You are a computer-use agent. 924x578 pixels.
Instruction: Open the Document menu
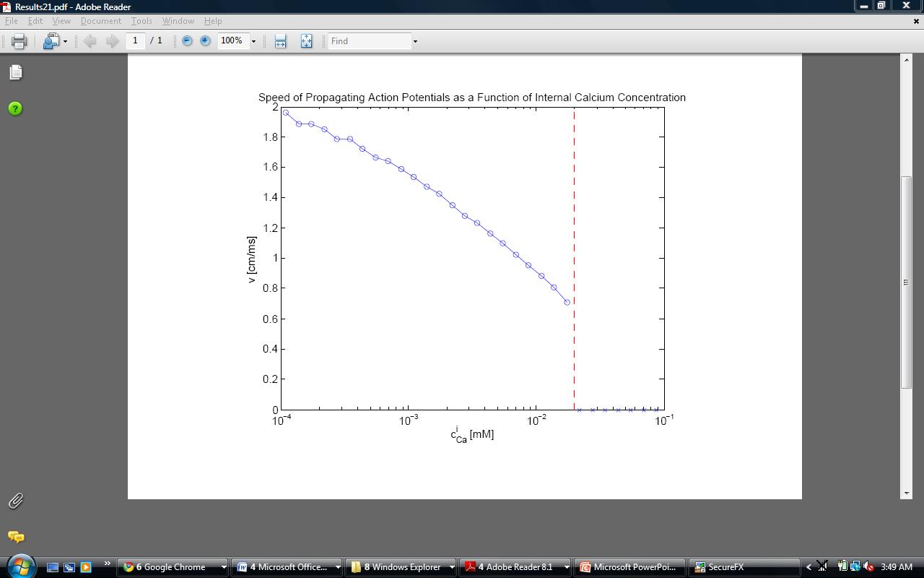[x=101, y=21]
